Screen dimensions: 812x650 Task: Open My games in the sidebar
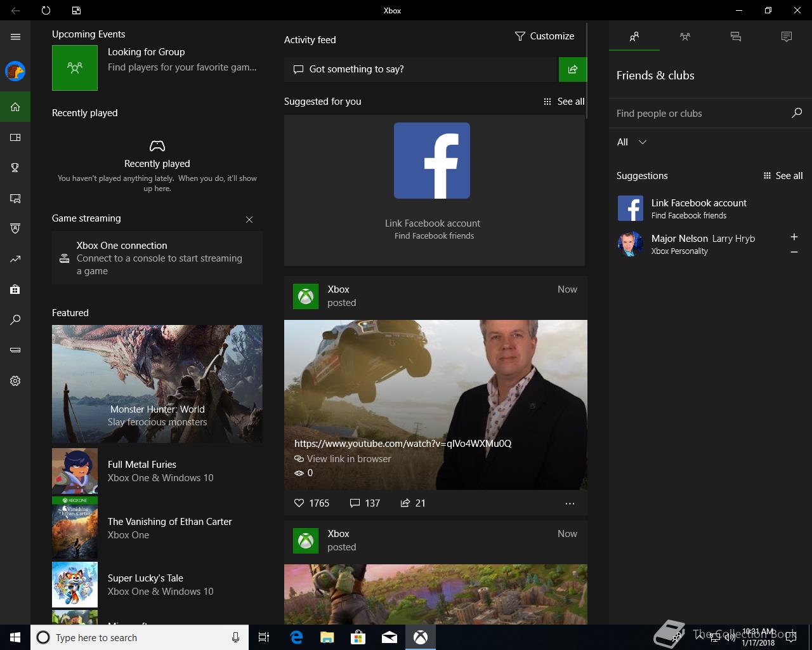[15, 137]
